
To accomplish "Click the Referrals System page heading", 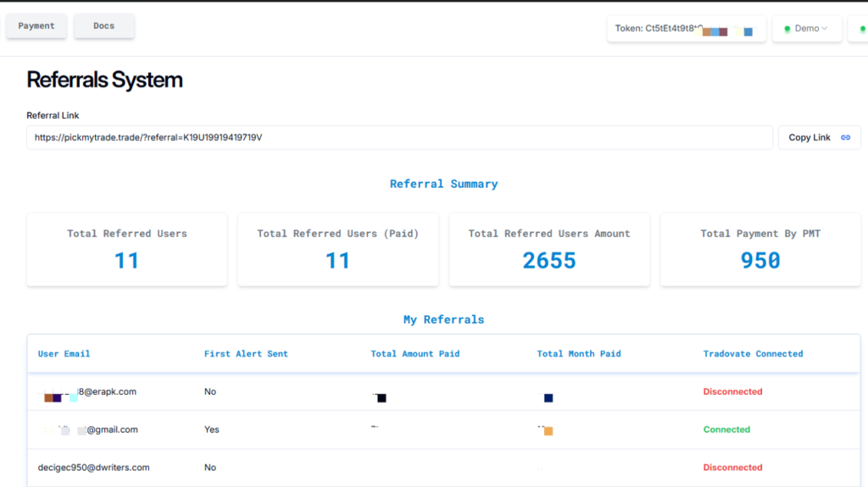I will tap(104, 80).
